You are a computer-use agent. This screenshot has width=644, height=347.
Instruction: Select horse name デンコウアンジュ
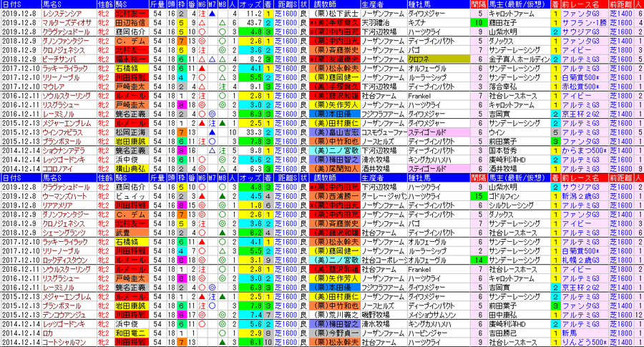click(x=64, y=315)
